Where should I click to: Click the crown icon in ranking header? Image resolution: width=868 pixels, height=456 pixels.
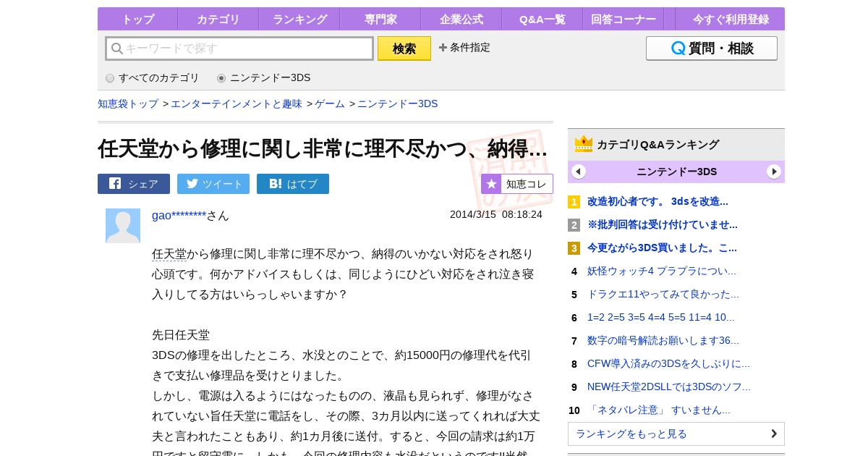pyautogui.click(x=584, y=144)
